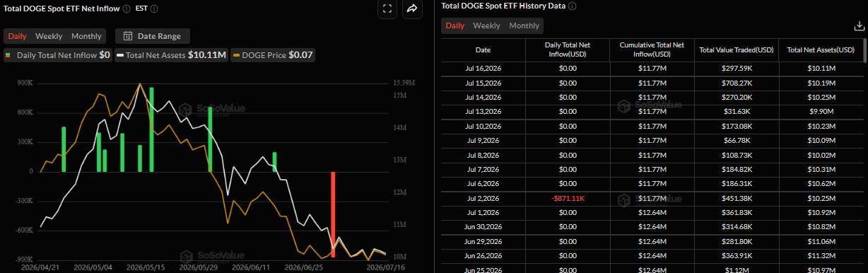Click the 15.39M right axis label
Viewport: 868px width, 273px height.
pyautogui.click(x=403, y=83)
